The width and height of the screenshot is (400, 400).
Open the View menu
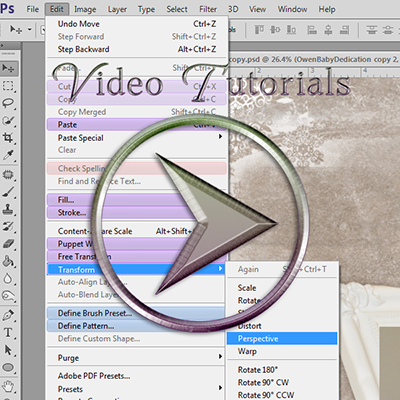click(x=257, y=9)
